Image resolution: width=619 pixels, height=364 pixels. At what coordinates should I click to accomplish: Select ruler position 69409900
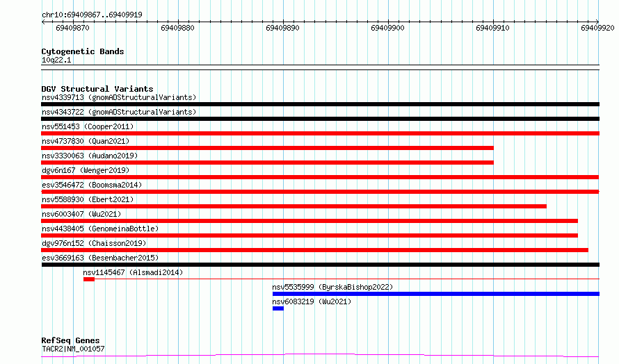tap(387, 28)
